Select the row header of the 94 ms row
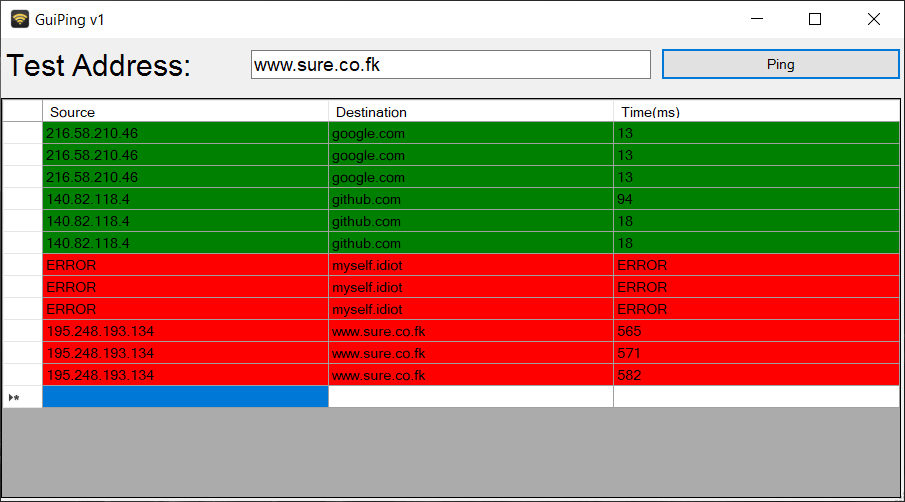The height and width of the screenshot is (502, 905). pos(23,199)
